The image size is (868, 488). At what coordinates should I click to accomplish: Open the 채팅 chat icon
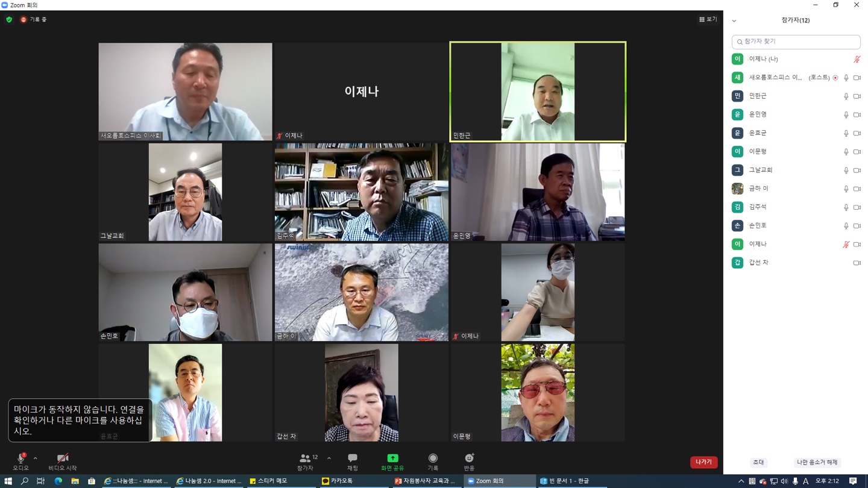click(353, 458)
